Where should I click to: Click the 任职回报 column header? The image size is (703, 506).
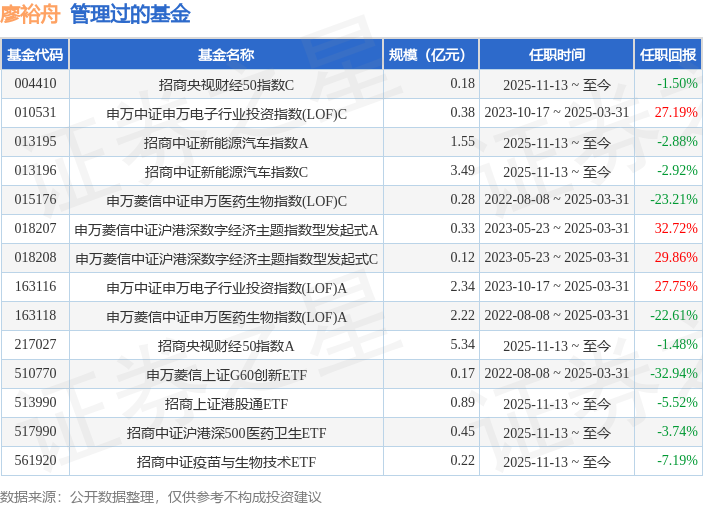coord(668,55)
